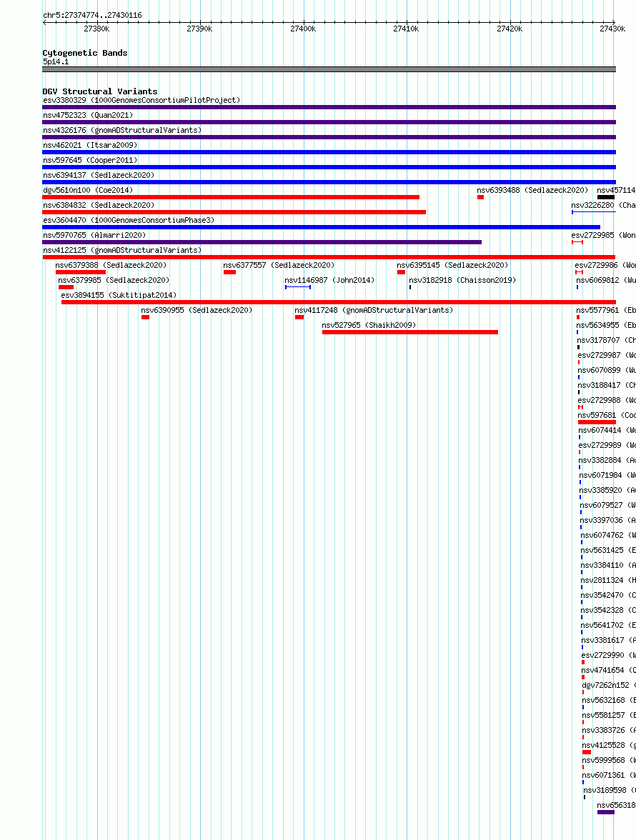
Task: Open the nsv6379985 (Sedlazeck2020) label
Action: tap(114, 280)
